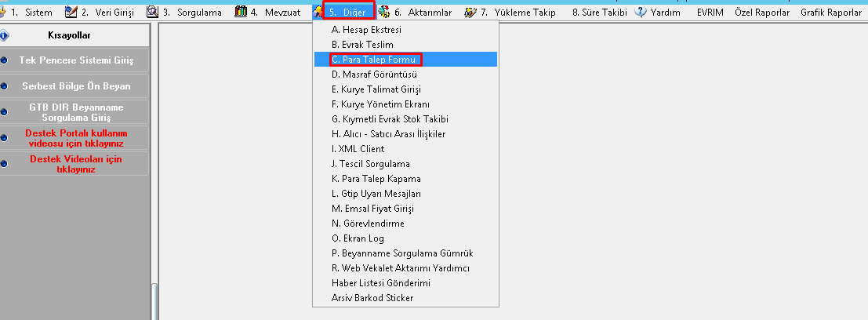This screenshot has height=320, width=868.
Task: Select M. Emsal Fiyat Girişi
Action: point(405,209)
